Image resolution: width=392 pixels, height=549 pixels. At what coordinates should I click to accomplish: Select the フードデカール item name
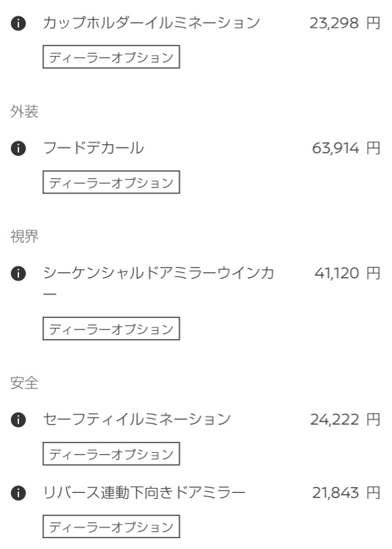(93, 148)
